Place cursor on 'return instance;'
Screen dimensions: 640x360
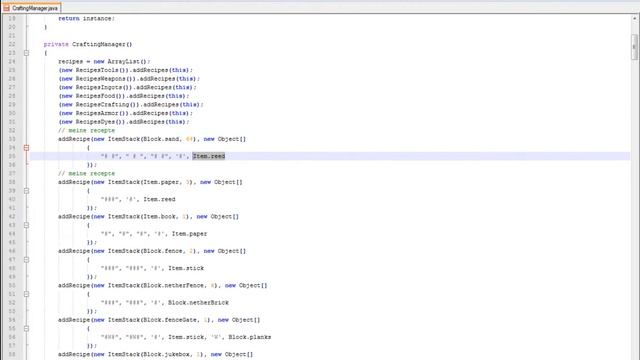(87, 18)
